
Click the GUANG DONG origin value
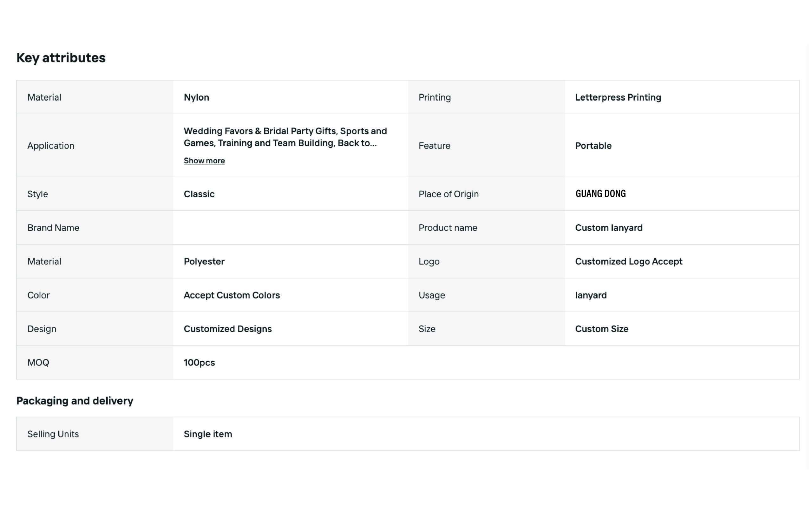(x=600, y=194)
